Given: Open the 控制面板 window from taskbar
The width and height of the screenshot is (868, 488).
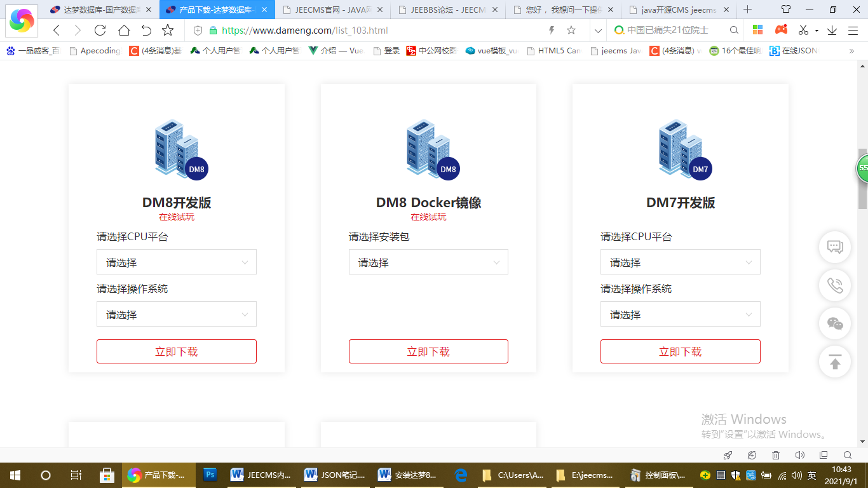Looking at the screenshot, I should [x=660, y=475].
